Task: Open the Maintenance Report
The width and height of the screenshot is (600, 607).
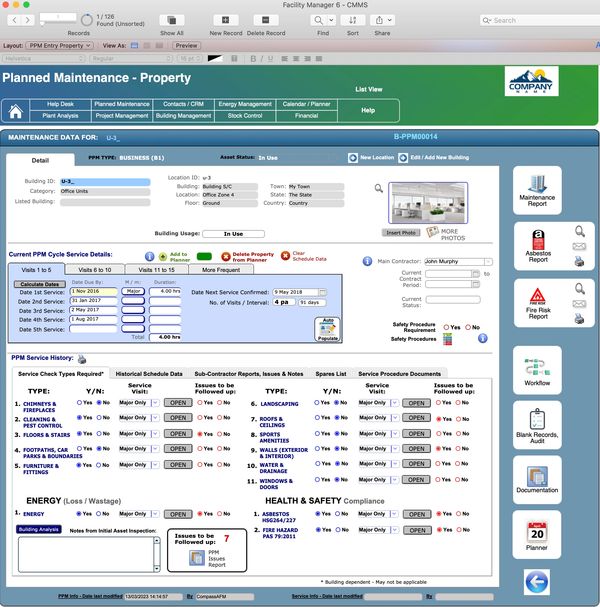Action: 537,190
